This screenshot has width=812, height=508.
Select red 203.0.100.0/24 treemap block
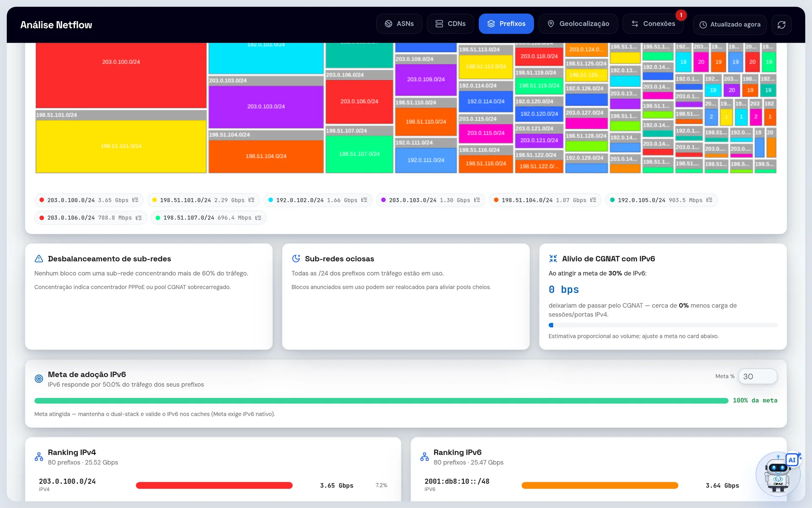click(x=121, y=75)
